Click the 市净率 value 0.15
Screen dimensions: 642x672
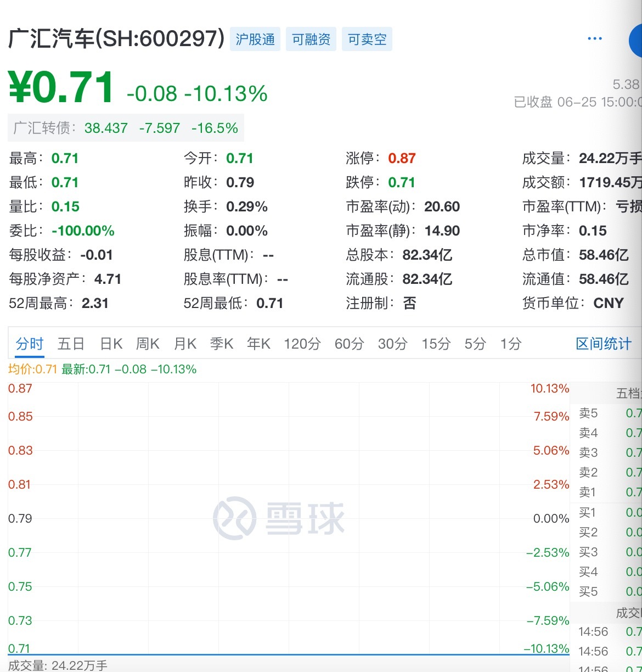(593, 231)
